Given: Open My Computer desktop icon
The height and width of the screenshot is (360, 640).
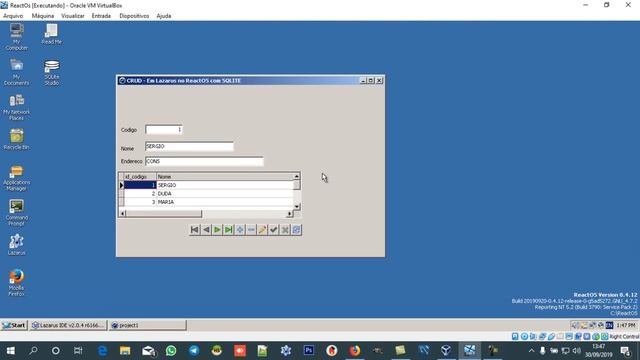Looking at the screenshot, I should 17,37.
